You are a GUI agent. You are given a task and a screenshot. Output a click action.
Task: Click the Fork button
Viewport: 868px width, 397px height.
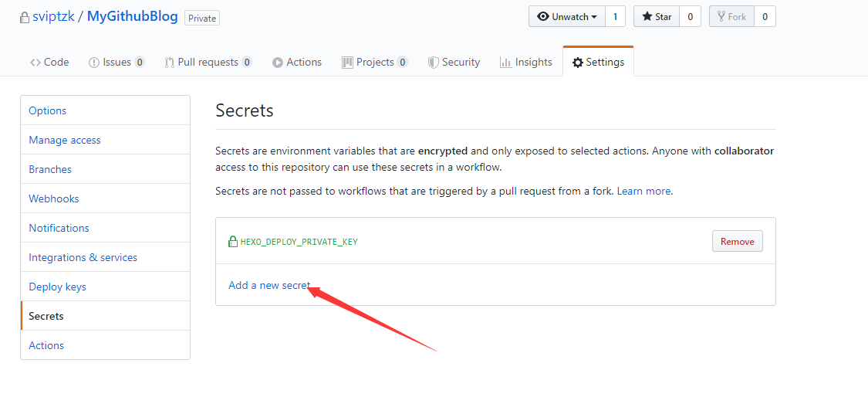coord(732,17)
